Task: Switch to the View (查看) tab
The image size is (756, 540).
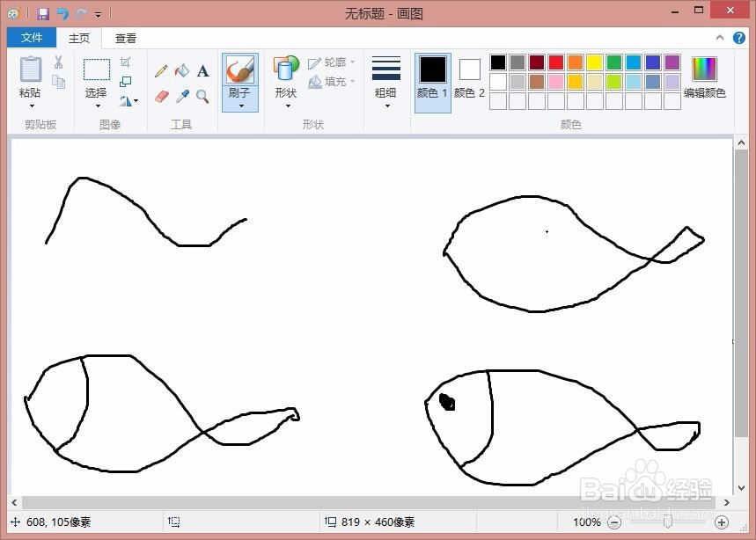Action: pyautogui.click(x=125, y=38)
